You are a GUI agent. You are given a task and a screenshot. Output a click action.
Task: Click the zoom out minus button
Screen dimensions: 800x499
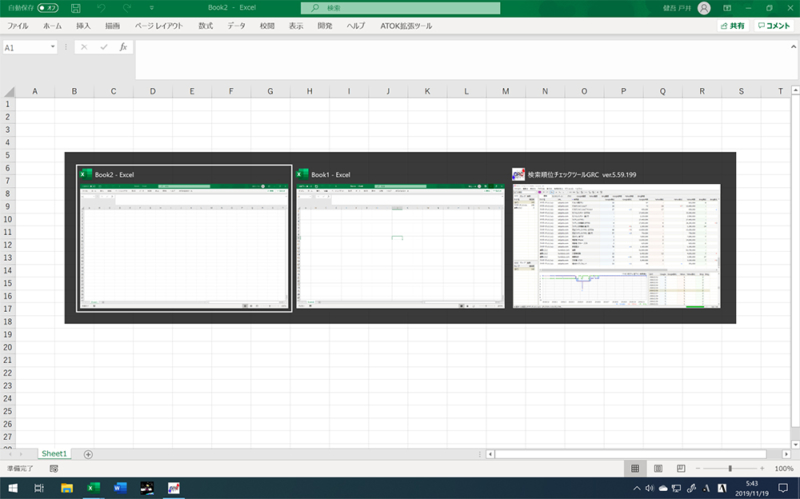[x=698, y=468]
